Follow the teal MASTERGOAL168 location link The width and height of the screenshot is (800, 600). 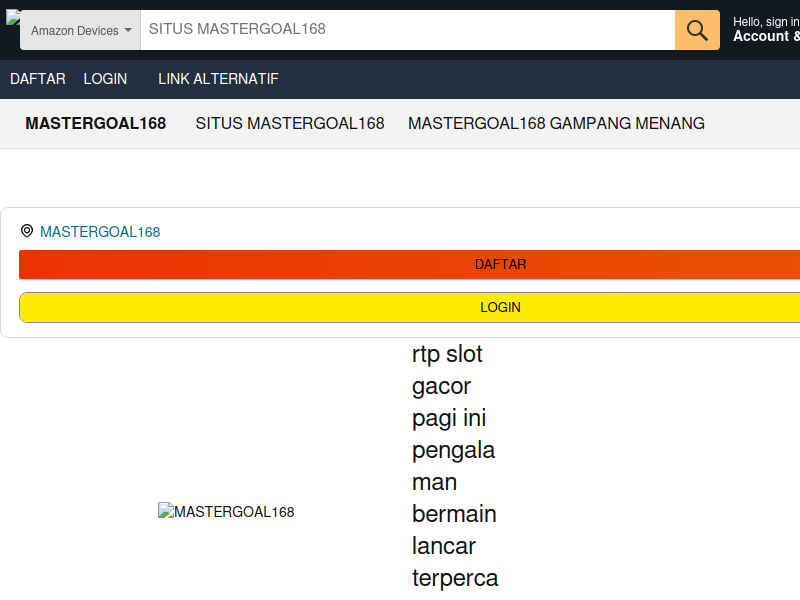100,232
